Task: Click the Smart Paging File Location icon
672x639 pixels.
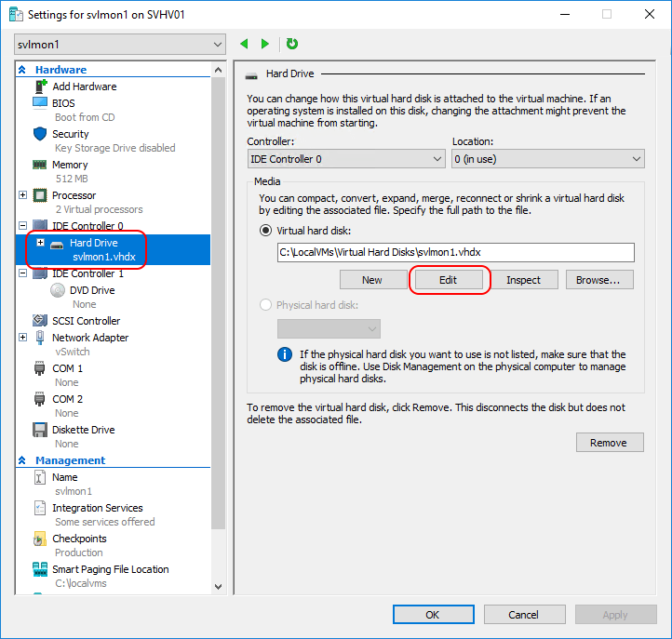Action: pos(40,569)
